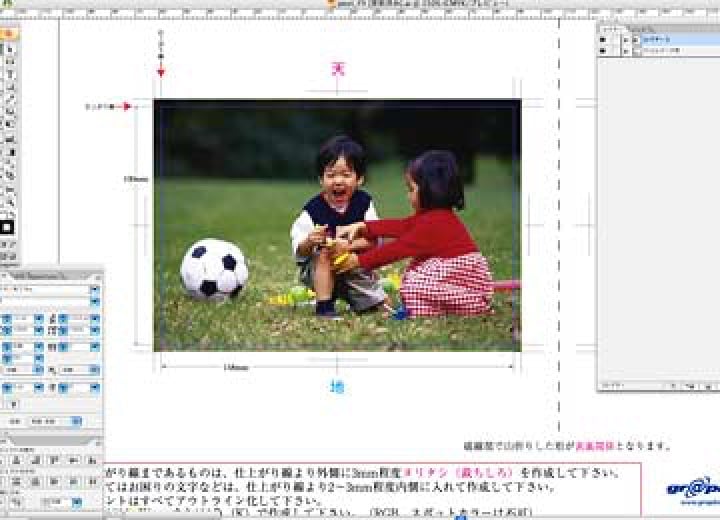Open the font family dropdown in Character panel
Screen dimensions: 720x520
click(x=95, y=290)
